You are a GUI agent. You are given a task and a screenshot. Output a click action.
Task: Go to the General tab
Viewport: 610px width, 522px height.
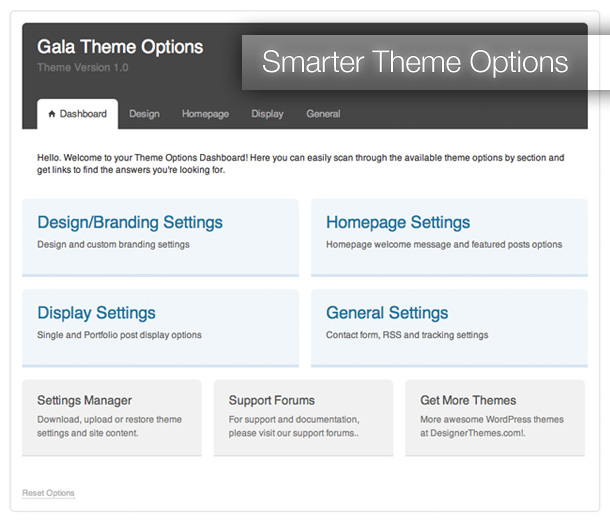click(x=323, y=114)
